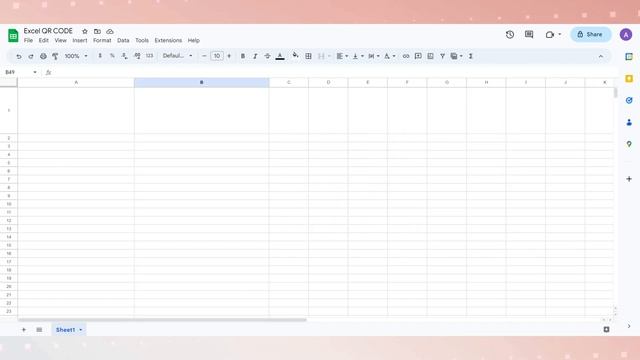This screenshot has height=360, width=640.
Task: Create a filter with the funnel icon
Action: pyautogui.click(x=442, y=56)
